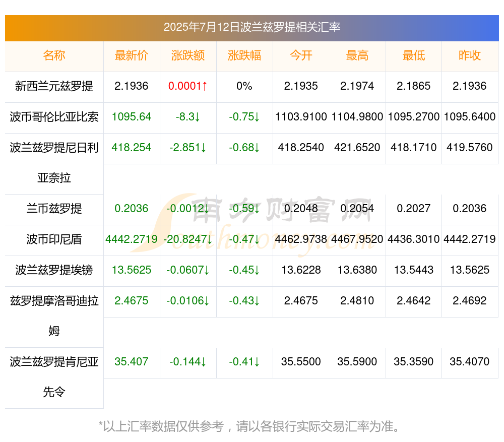Screen dimensions: 504x442
Task: Select the 兰币兹罗提 row label
Action: click(54, 209)
